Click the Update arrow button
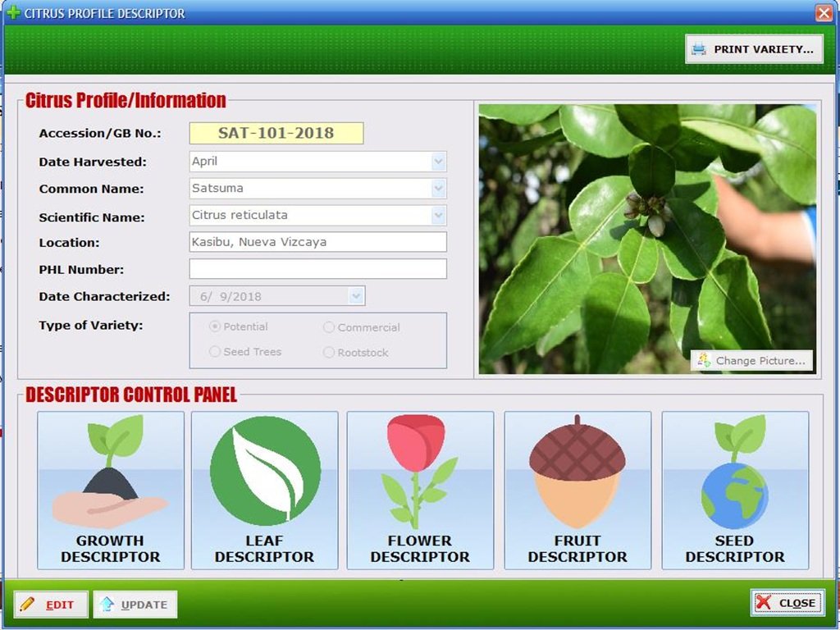This screenshot has height=630, width=840. (135, 605)
